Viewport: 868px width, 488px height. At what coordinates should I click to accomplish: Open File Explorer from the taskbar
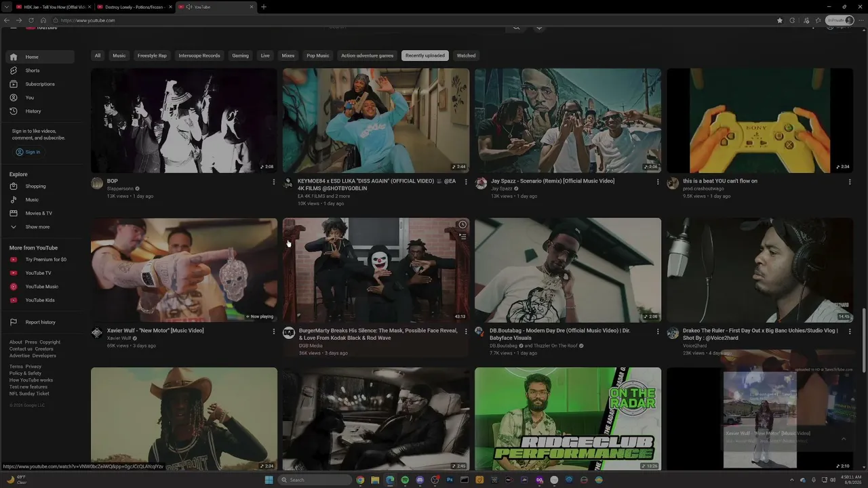(375, 480)
